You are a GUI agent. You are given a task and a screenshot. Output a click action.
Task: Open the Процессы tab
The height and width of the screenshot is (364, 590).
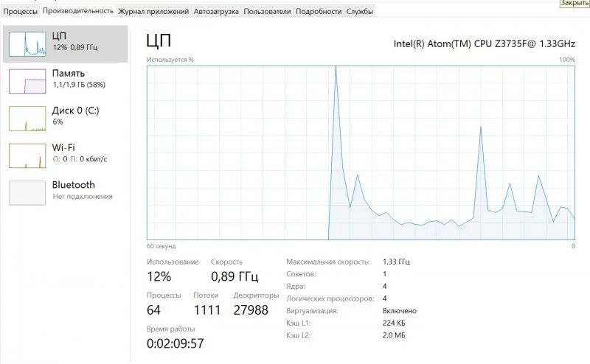point(21,11)
